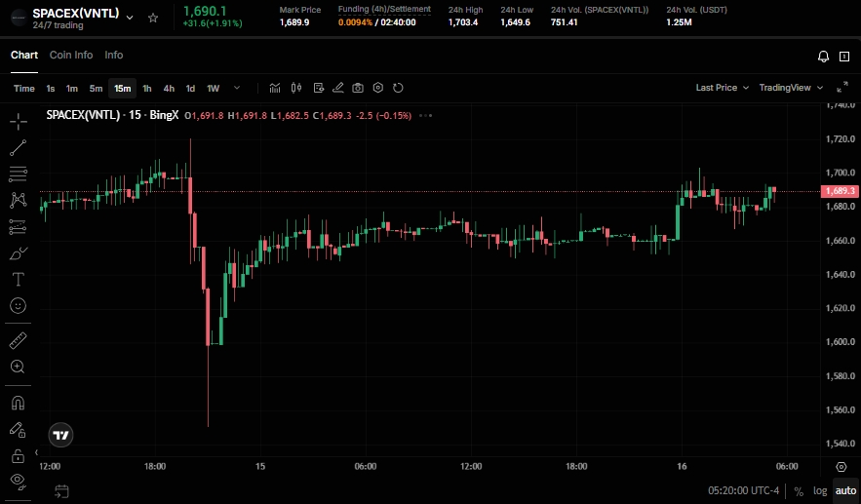
Task: Open price alert bell icon
Action: [824, 57]
